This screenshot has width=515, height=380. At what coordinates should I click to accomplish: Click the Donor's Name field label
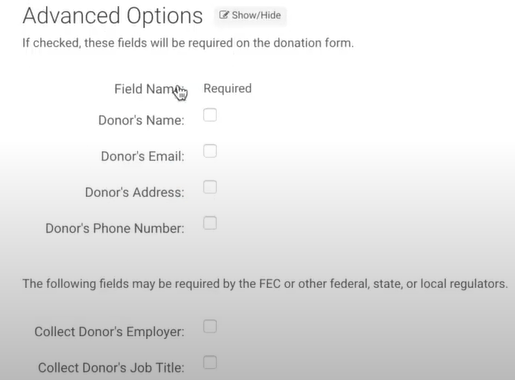point(141,120)
